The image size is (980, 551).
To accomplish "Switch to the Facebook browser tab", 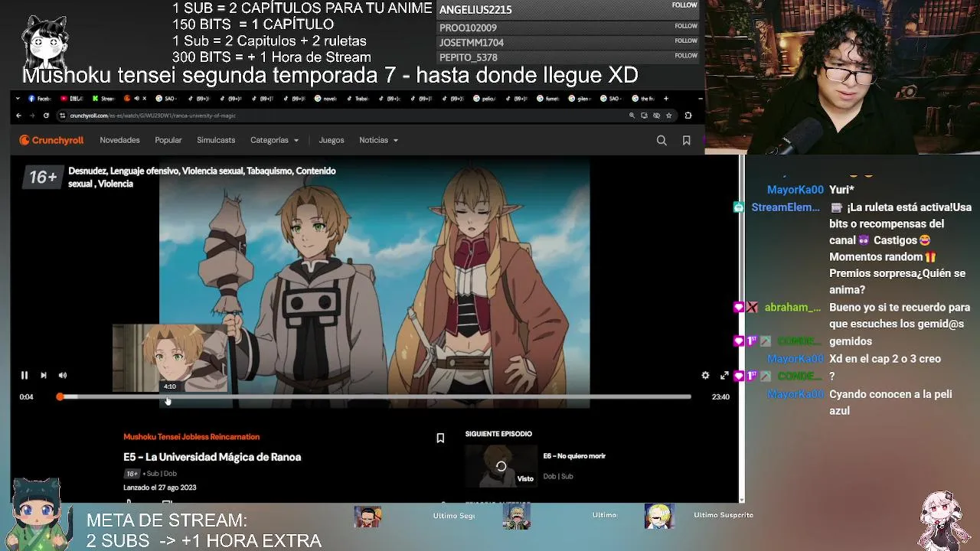I will pos(39,98).
